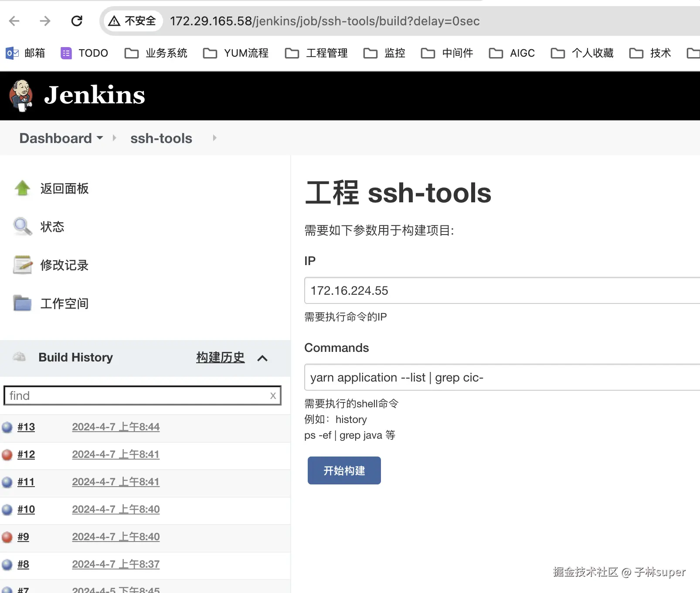Select 返回面板 in the sidebar
This screenshot has height=593, width=700.
[65, 188]
